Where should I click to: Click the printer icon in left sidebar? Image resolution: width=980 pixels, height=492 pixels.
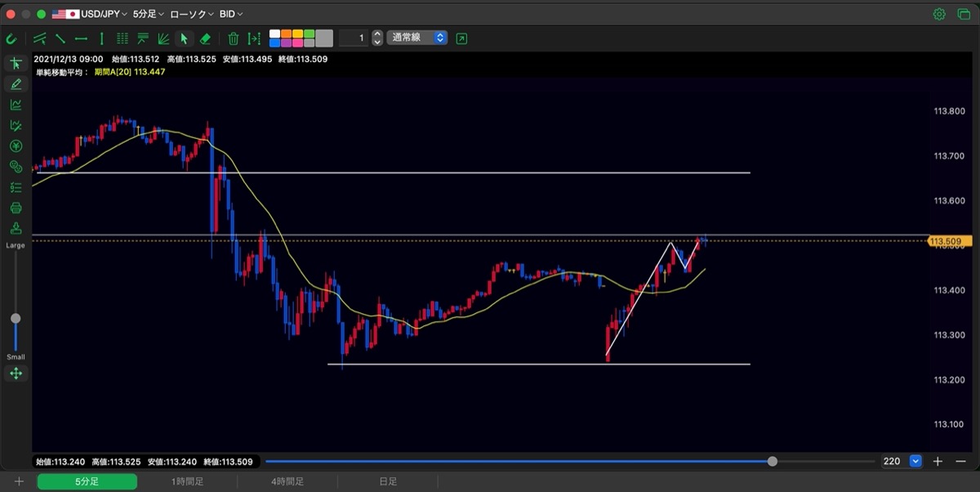16,208
